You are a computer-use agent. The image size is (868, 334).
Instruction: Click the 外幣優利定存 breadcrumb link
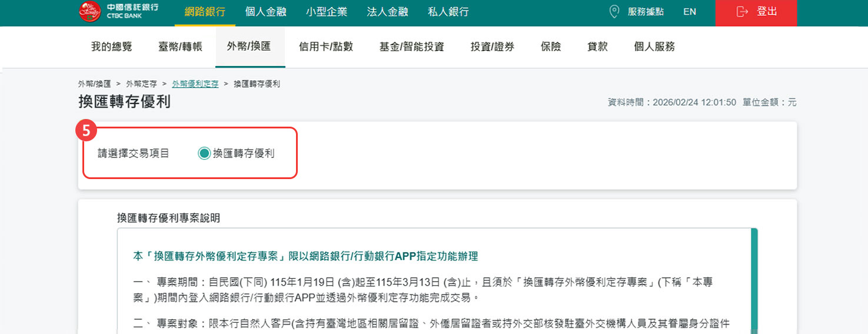click(x=195, y=84)
